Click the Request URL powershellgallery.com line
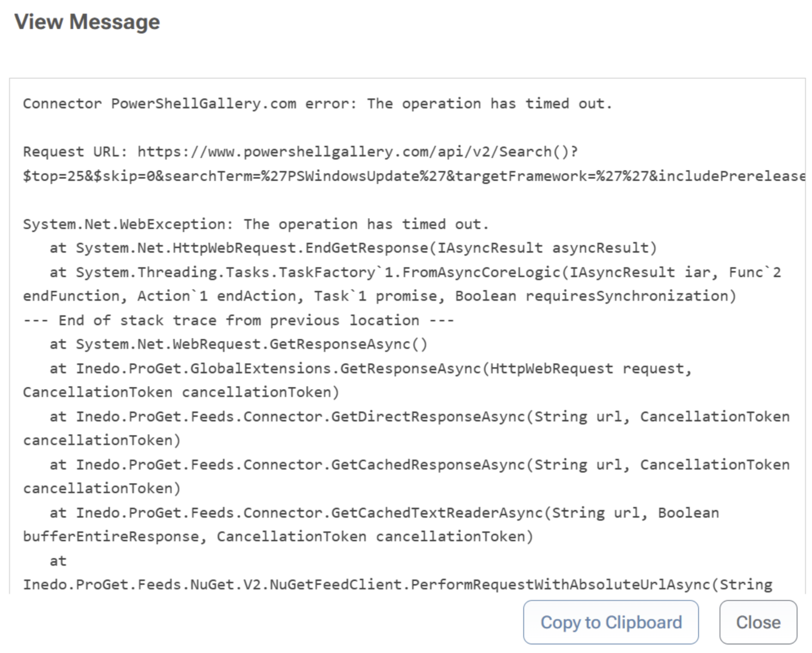Image resolution: width=812 pixels, height=653 pixels. pos(300,152)
